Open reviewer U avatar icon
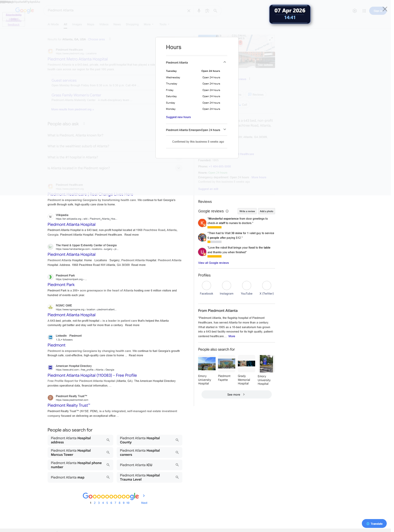The image size is (394, 532). [x=202, y=252]
